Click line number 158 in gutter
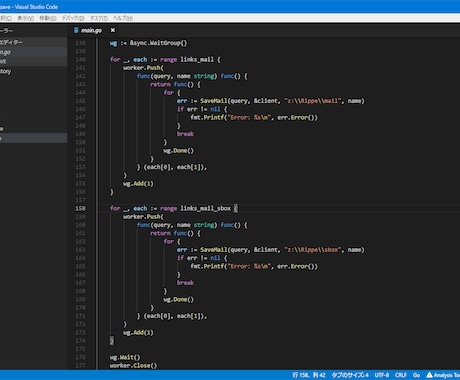 (x=80, y=208)
